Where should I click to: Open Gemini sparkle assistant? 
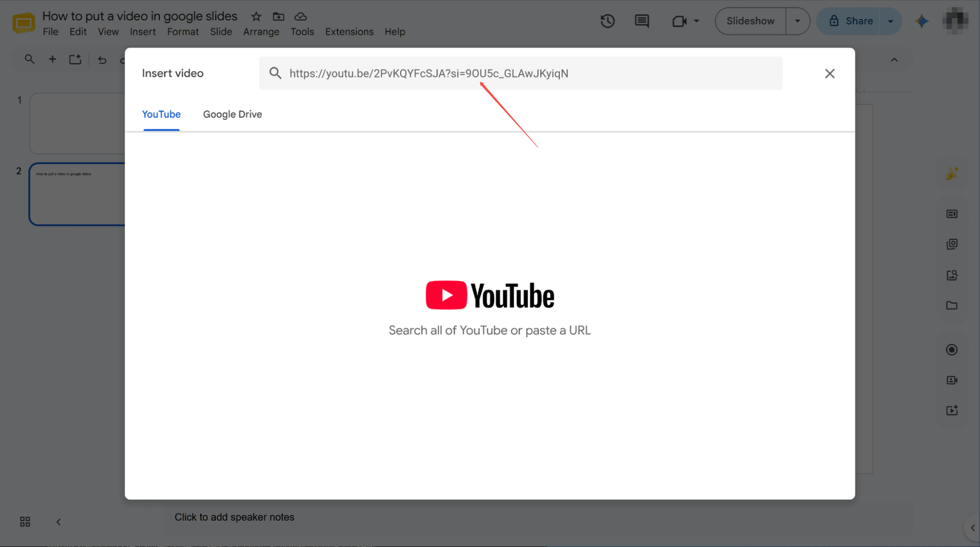(922, 21)
